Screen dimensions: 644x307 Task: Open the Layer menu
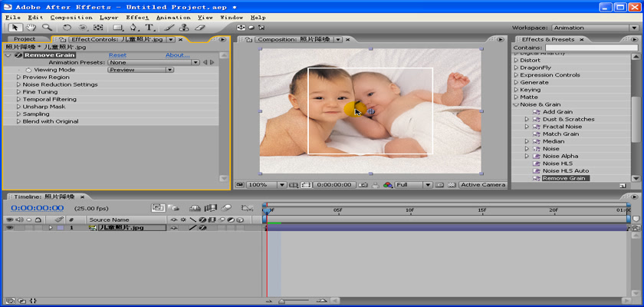pos(109,17)
